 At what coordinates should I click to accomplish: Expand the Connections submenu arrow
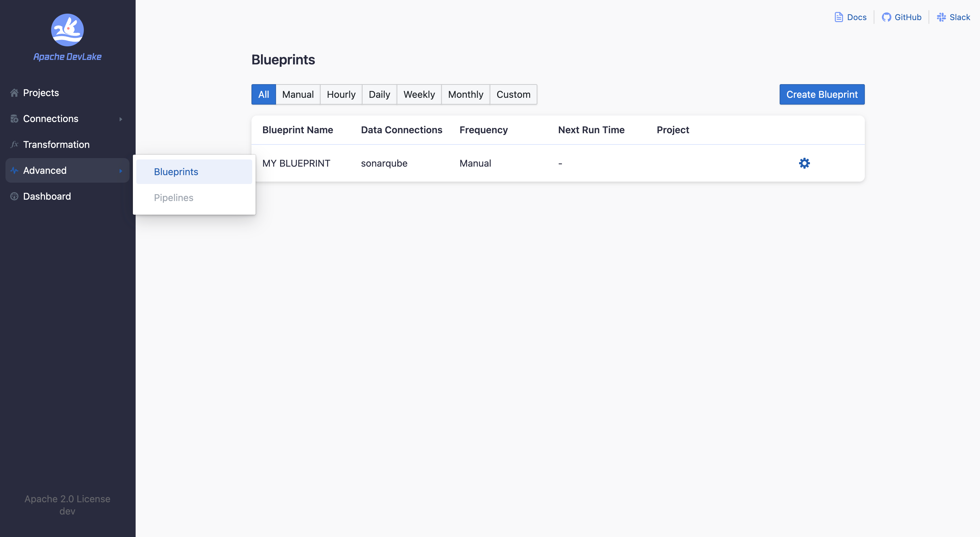(x=121, y=119)
